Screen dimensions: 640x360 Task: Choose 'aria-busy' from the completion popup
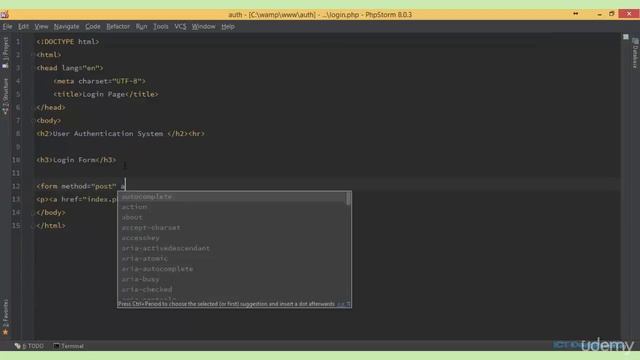(x=232, y=279)
